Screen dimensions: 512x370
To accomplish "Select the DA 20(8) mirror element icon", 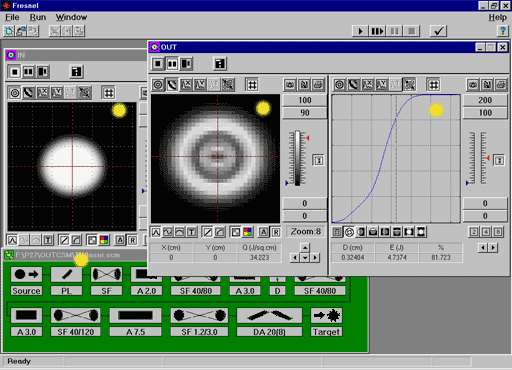I will click(x=269, y=315).
